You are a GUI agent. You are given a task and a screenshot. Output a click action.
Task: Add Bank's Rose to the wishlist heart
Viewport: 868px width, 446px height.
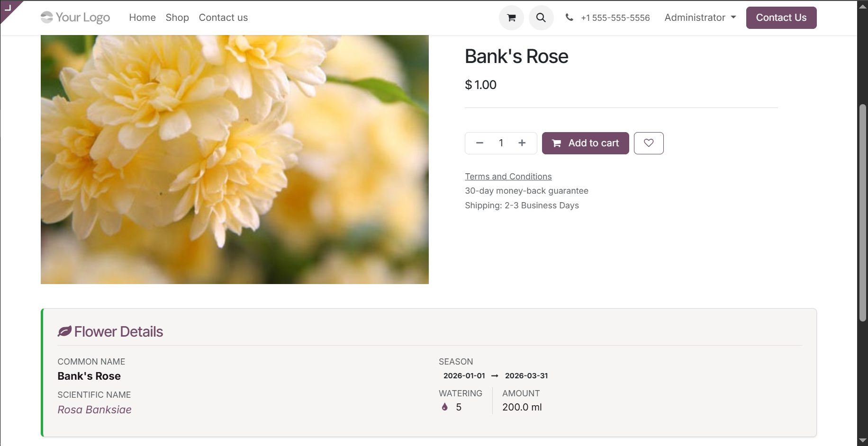[649, 143]
